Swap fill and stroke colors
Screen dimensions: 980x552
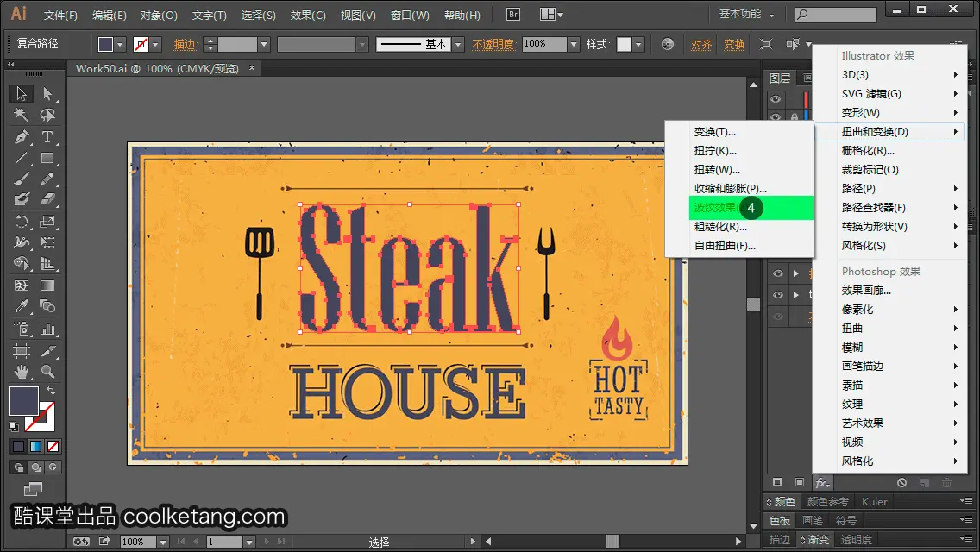pyautogui.click(x=50, y=391)
